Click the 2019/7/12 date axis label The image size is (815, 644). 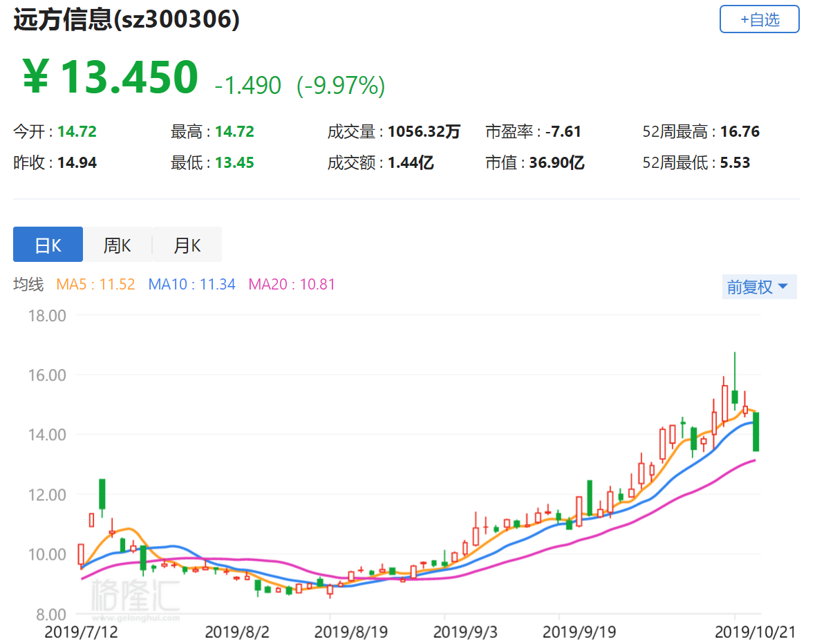point(81,632)
